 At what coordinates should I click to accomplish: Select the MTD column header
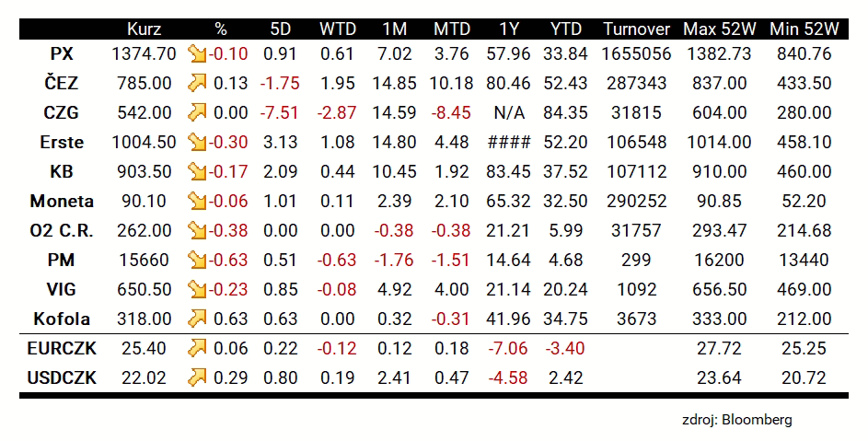pos(452,29)
